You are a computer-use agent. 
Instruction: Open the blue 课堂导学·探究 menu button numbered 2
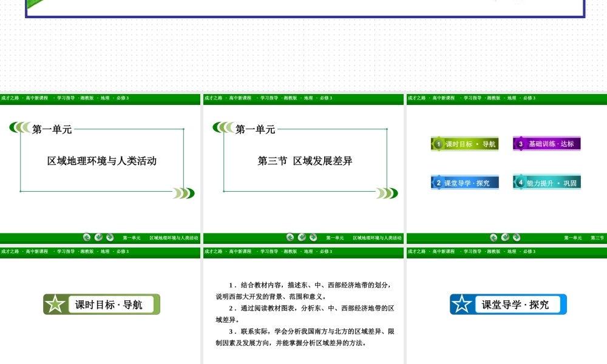coord(465,182)
